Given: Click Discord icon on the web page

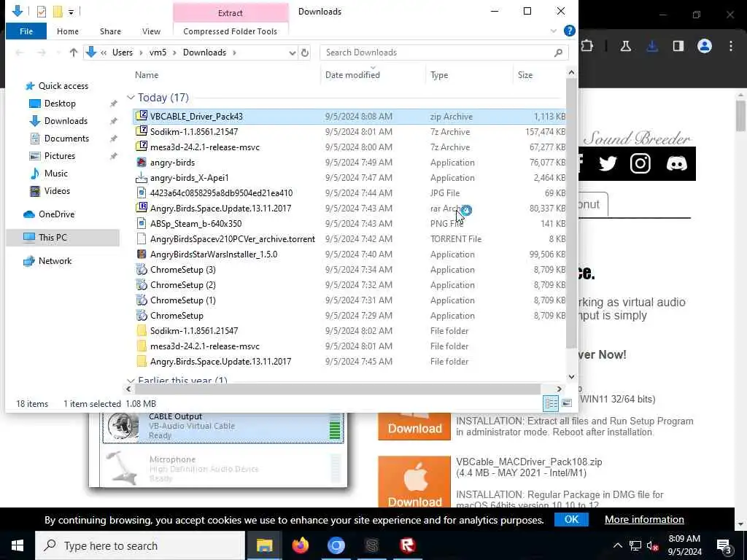Looking at the screenshot, I should coord(676,163).
